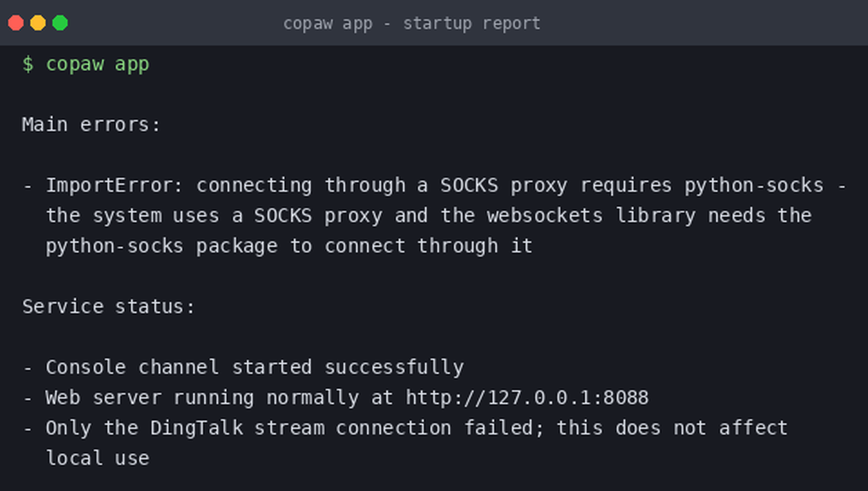Click the words 'SOCKS proxy requires'
Viewport: 868px width, 491px height.
point(556,186)
